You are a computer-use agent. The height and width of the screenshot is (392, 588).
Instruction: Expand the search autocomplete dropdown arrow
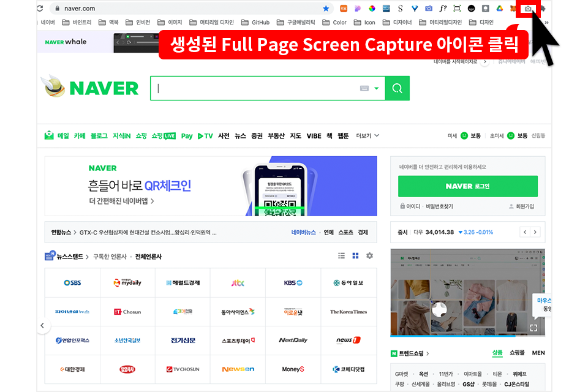tap(377, 88)
